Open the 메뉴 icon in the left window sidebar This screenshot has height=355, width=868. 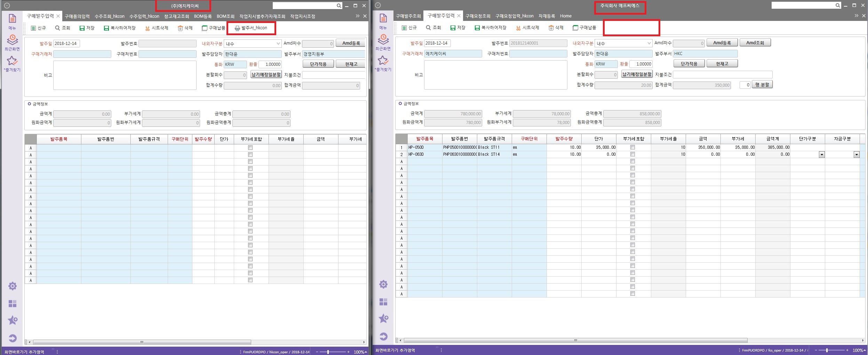[12, 22]
